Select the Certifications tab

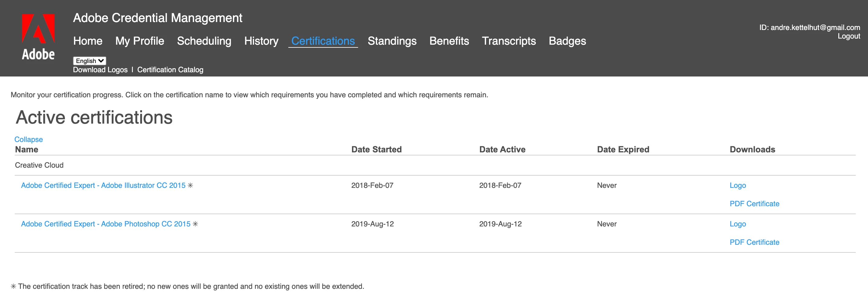pos(323,41)
